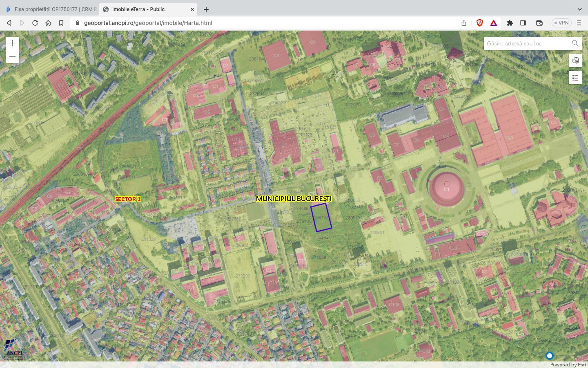Screen dimensions: 588x368
Task: Zoom out of the map
Action: [13, 56]
